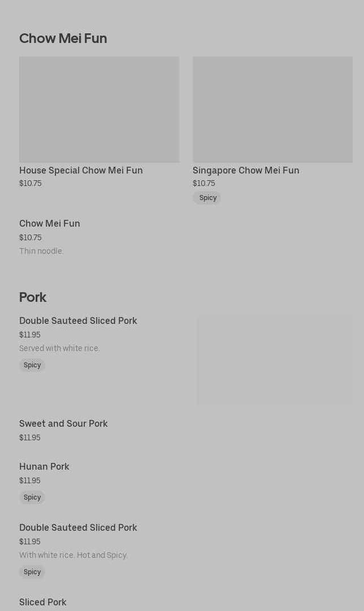This screenshot has height=611, width=364.
Task: Click the Spicy tag below "Served with white rice"
Action: click(32, 365)
